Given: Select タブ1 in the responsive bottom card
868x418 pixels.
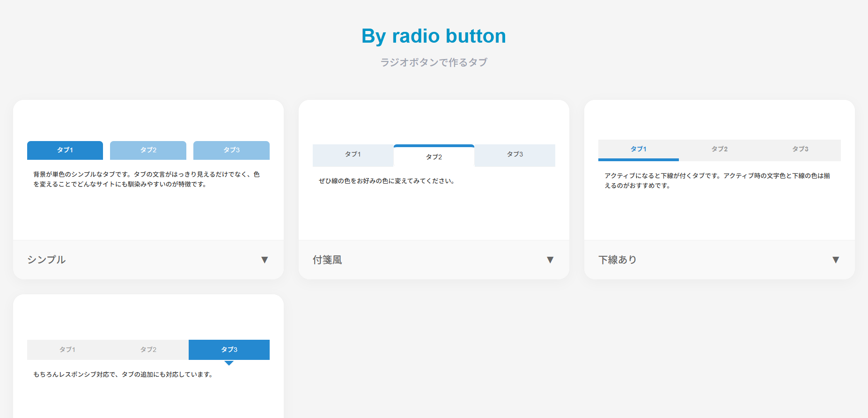Looking at the screenshot, I should coord(67,349).
